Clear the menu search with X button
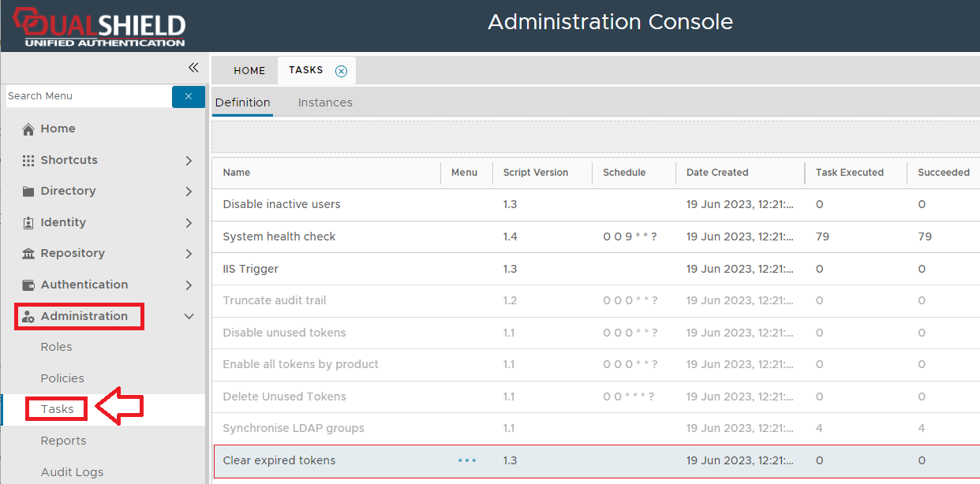This screenshot has height=484, width=980. (x=189, y=96)
